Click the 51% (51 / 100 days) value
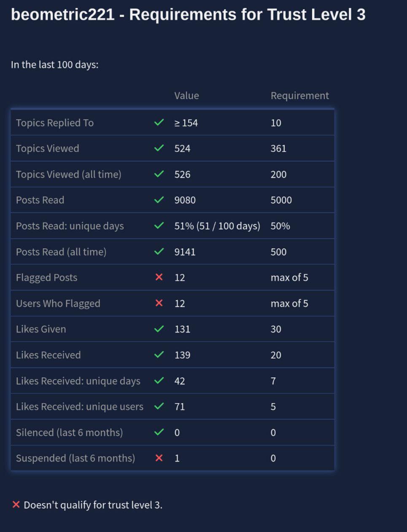 tap(217, 226)
